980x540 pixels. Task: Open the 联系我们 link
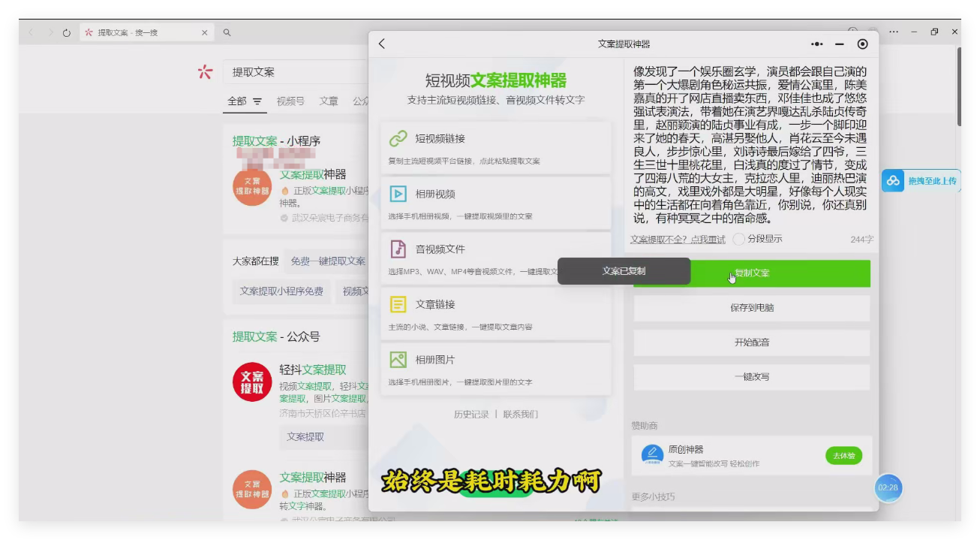520,415
